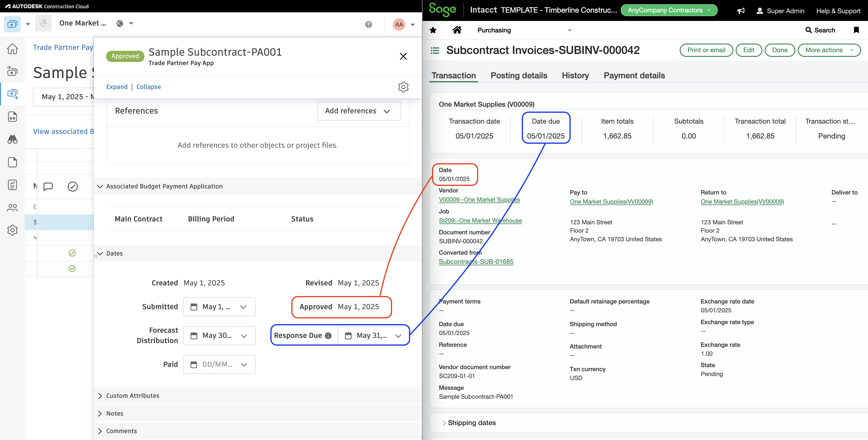This screenshot has width=868, height=440.
Task: Click the budget module icon in the sidebar
Action: pyautogui.click(x=12, y=71)
